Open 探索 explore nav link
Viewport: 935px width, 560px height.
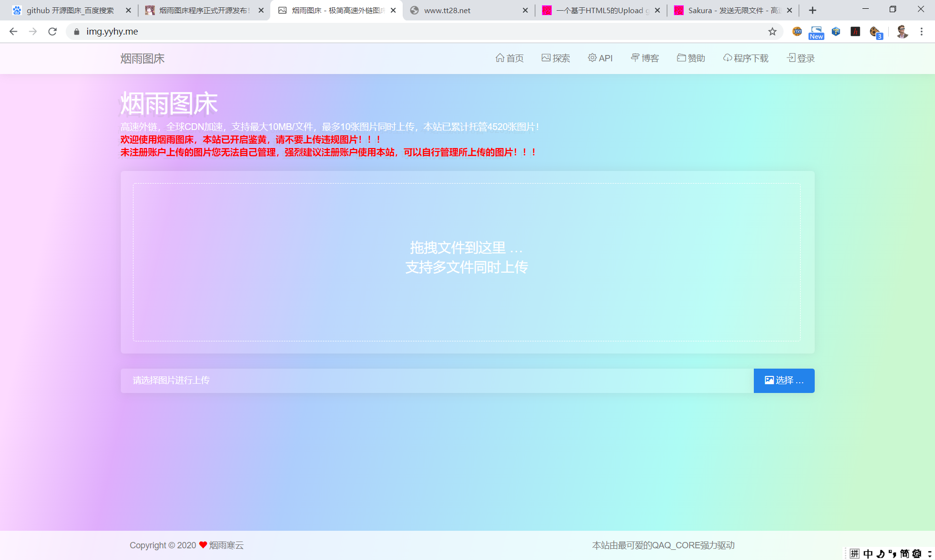tap(556, 58)
